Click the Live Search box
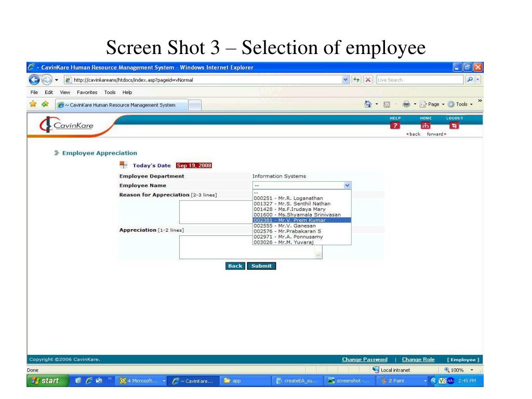 pos(420,80)
